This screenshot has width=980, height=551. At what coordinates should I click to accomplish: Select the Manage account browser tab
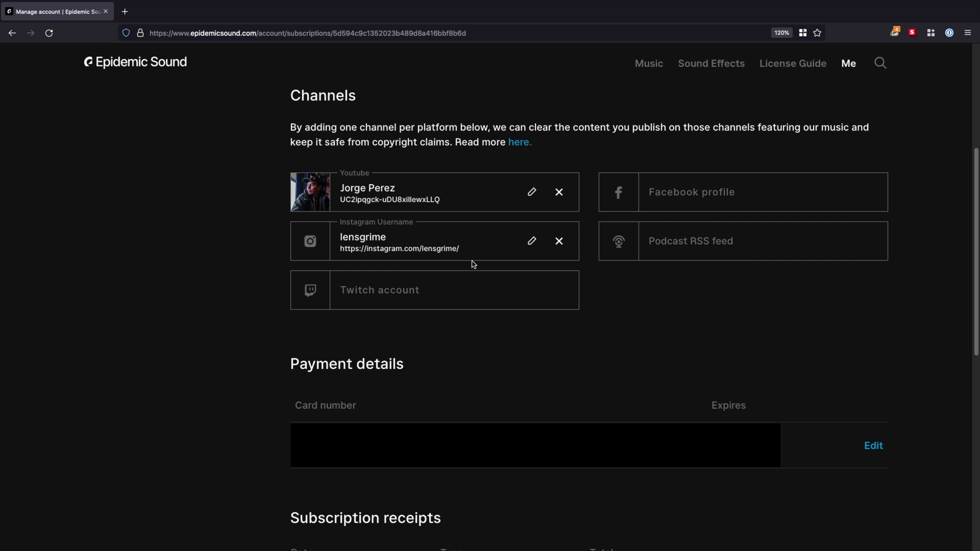(x=57, y=11)
